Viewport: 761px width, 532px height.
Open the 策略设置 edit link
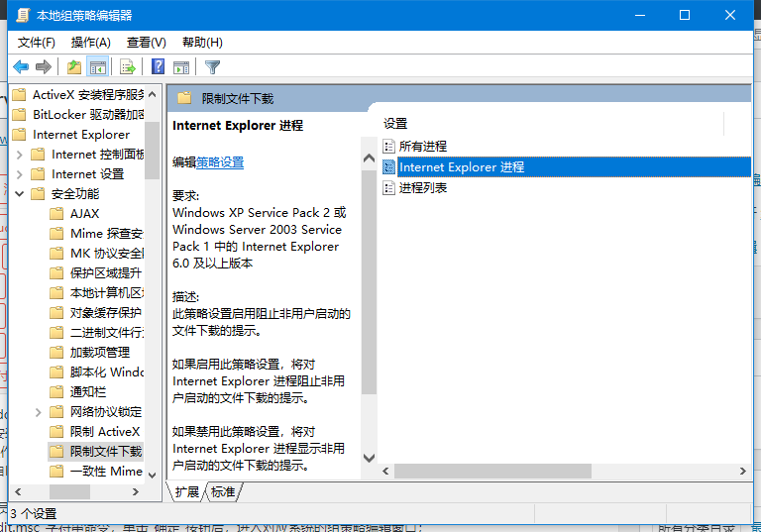click(x=220, y=162)
